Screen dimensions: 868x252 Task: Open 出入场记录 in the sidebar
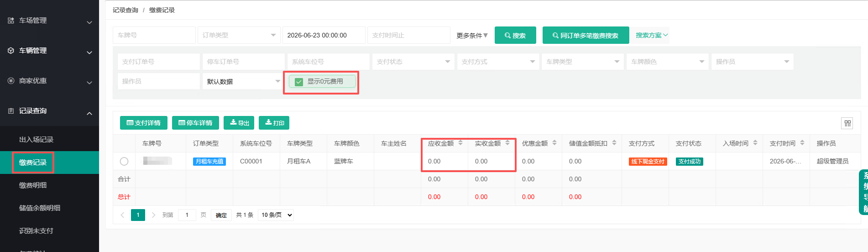[x=37, y=140]
